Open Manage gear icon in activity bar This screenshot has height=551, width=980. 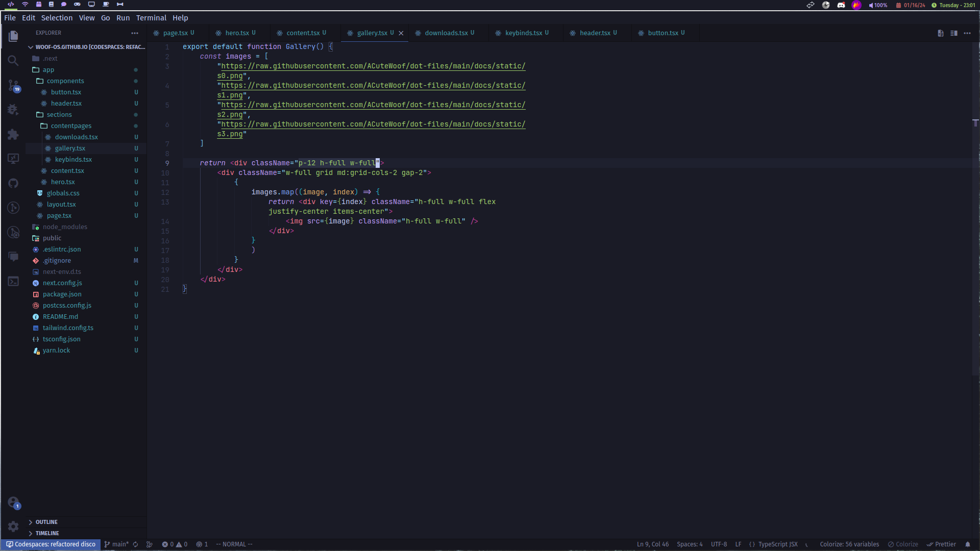pos(13,526)
